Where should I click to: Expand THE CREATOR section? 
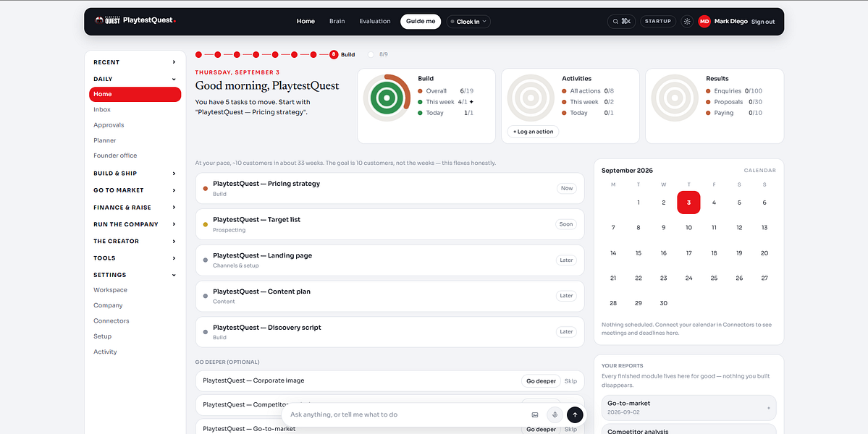click(135, 242)
